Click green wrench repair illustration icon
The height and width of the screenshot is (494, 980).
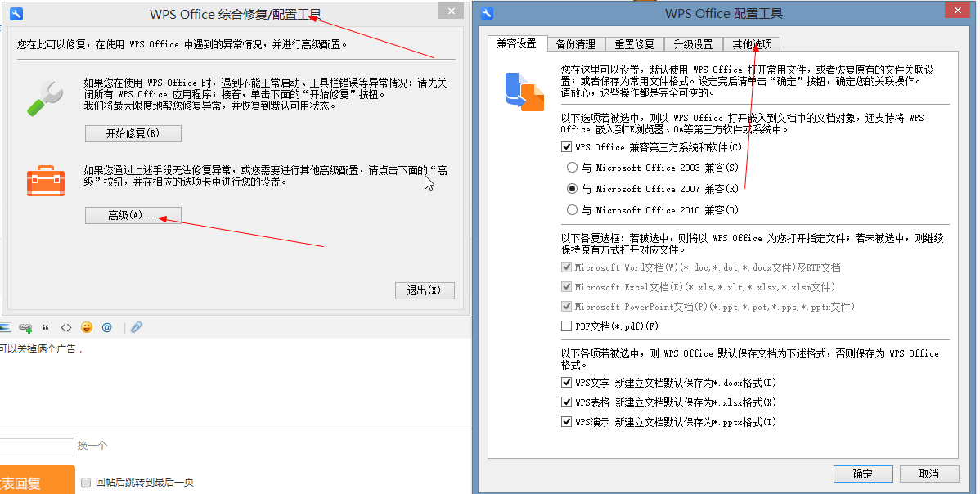(44, 97)
